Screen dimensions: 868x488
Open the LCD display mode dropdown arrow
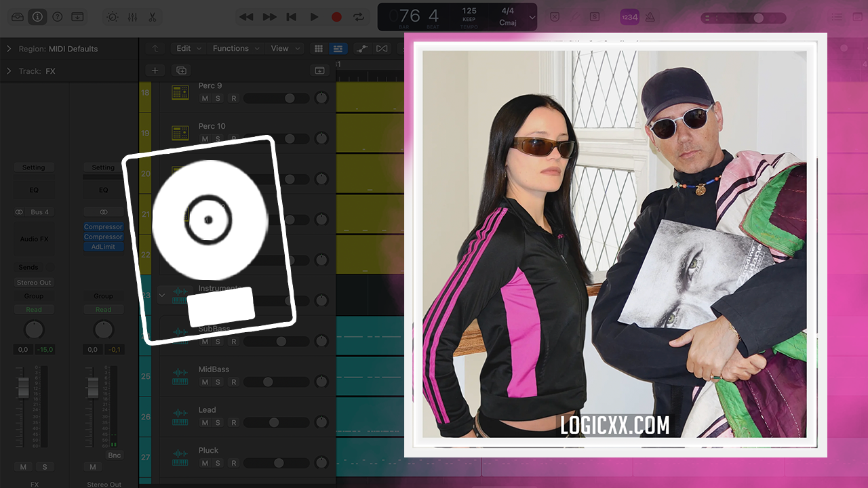pyautogui.click(x=532, y=17)
